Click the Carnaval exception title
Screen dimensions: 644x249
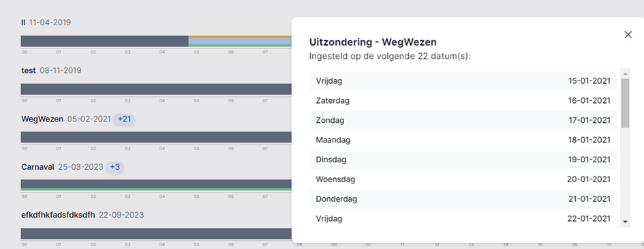point(37,167)
